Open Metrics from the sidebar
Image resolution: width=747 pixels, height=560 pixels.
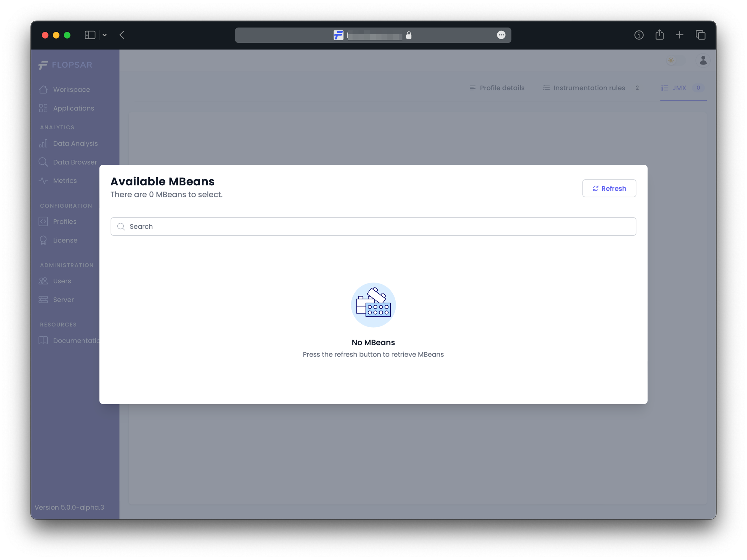(65, 181)
